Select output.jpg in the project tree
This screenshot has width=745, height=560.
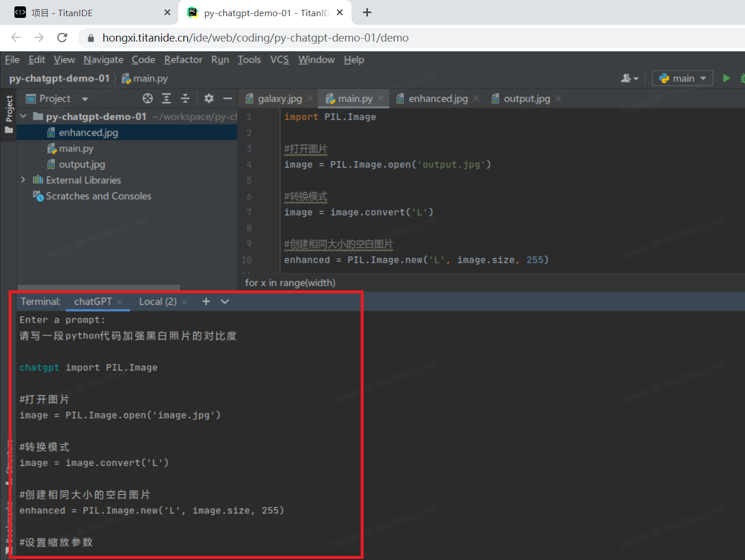pyautogui.click(x=82, y=165)
